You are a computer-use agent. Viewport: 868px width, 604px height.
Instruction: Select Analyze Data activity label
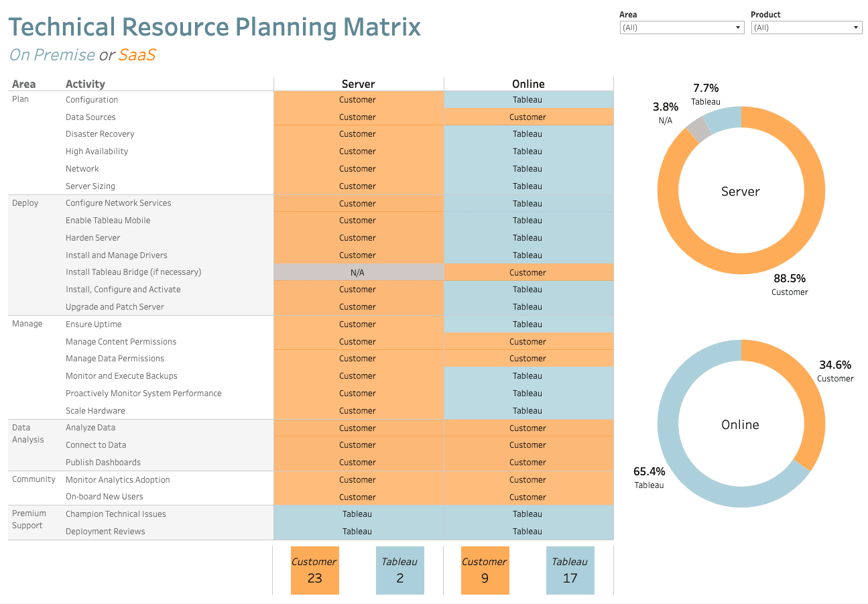[x=90, y=428]
